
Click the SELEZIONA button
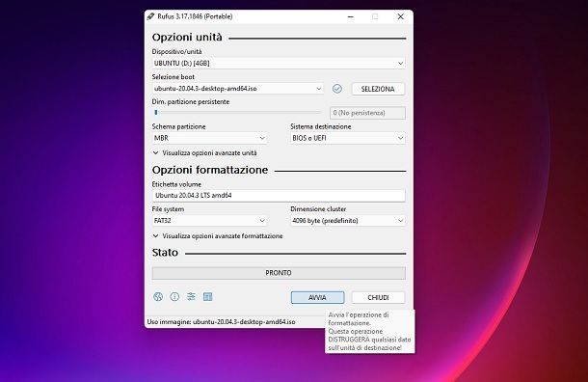pyautogui.click(x=378, y=89)
